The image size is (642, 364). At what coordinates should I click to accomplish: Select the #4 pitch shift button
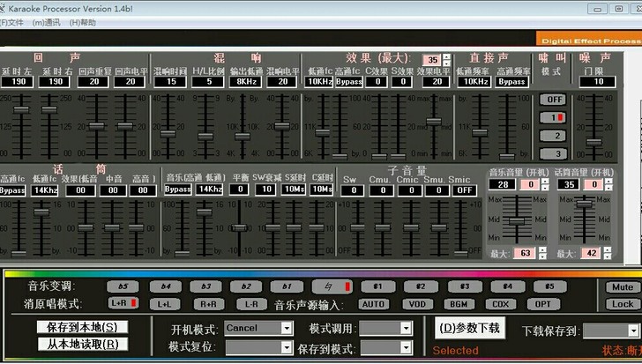coord(508,286)
